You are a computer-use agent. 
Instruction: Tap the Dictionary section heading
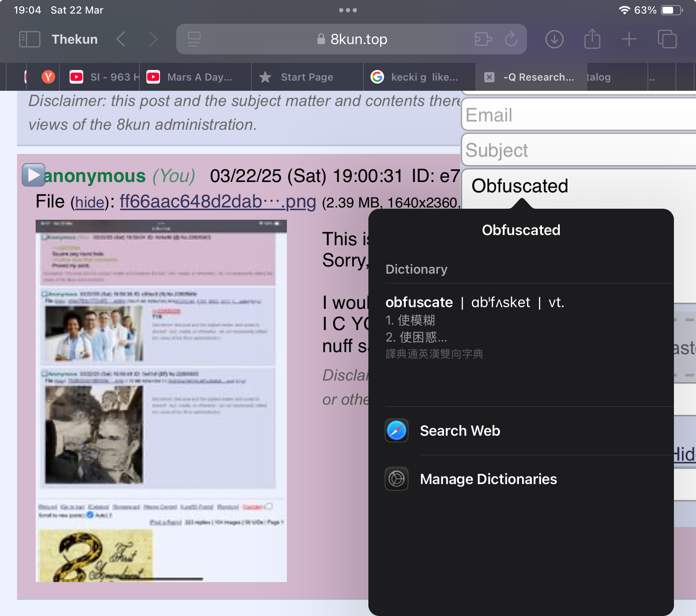[x=416, y=269]
